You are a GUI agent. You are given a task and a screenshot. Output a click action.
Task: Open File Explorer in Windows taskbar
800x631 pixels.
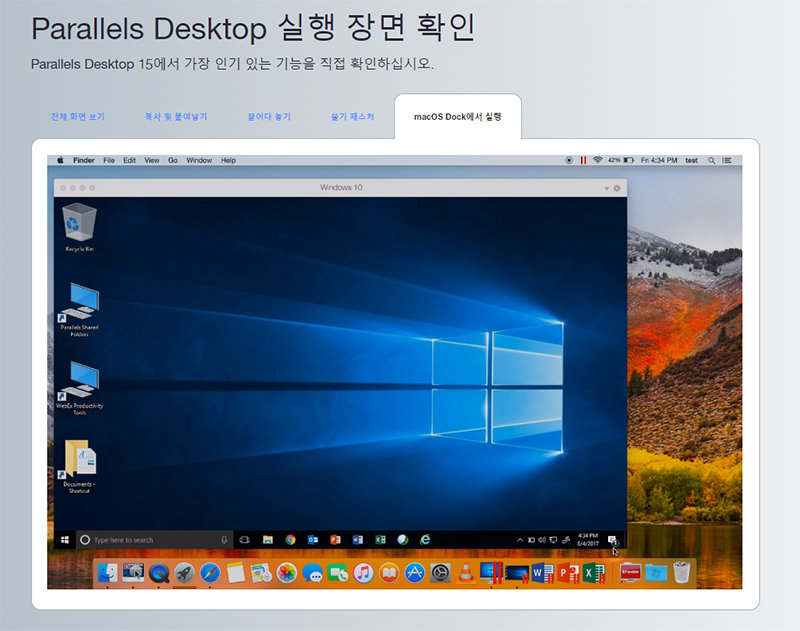pos(267,540)
